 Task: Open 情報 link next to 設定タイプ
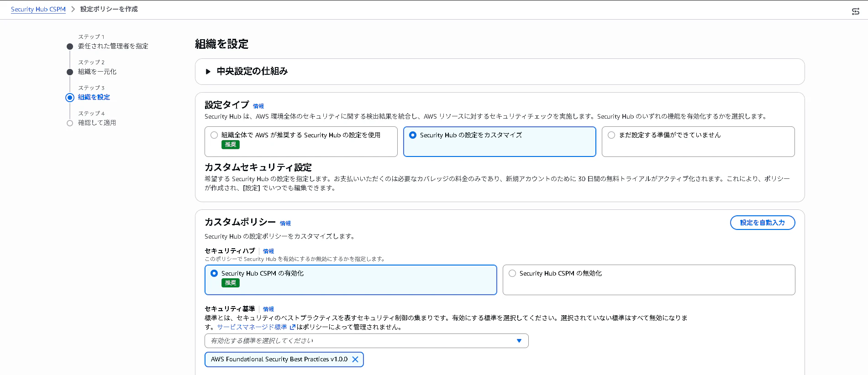[x=258, y=106]
